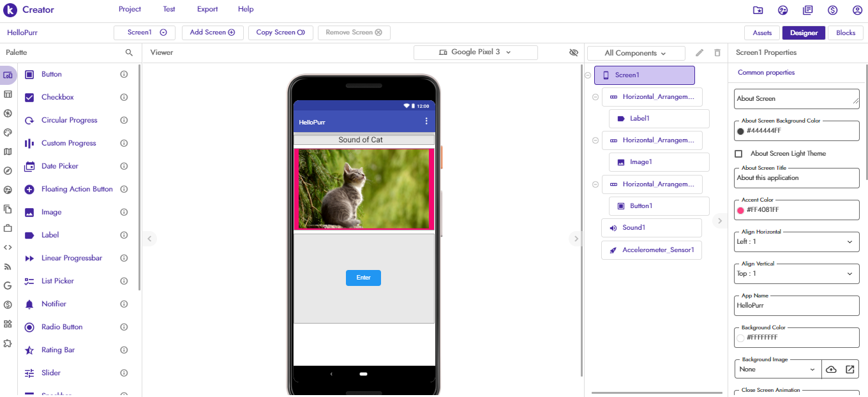Click the Copy Screen button
Image resolution: width=868 pixels, height=397 pixels.
point(281,33)
